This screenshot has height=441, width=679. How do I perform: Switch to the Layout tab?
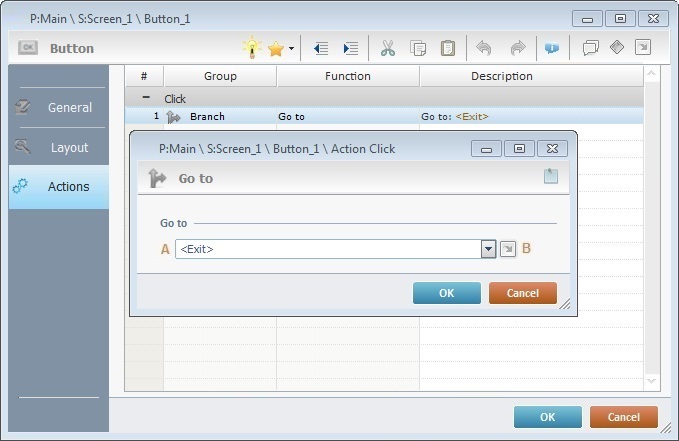(x=58, y=147)
